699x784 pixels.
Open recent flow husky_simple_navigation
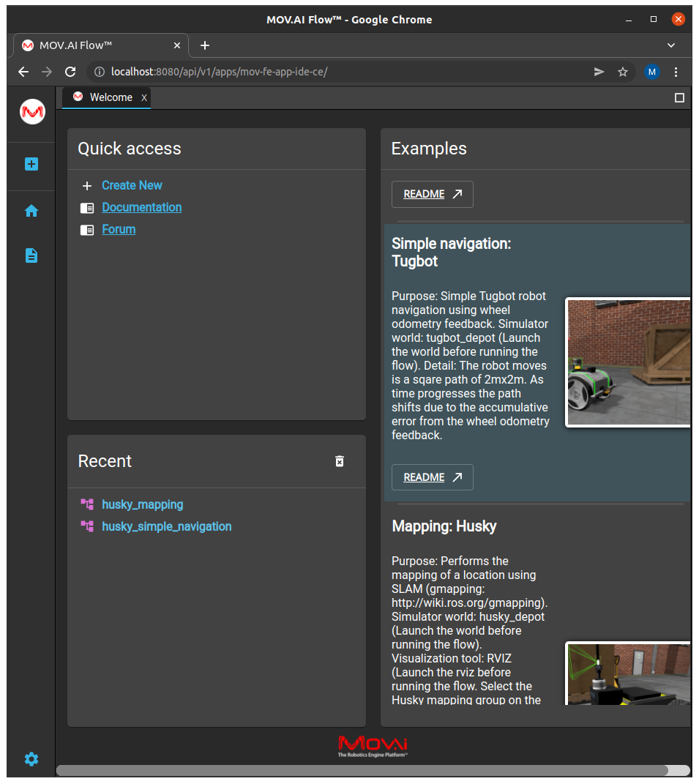point(166,526)
